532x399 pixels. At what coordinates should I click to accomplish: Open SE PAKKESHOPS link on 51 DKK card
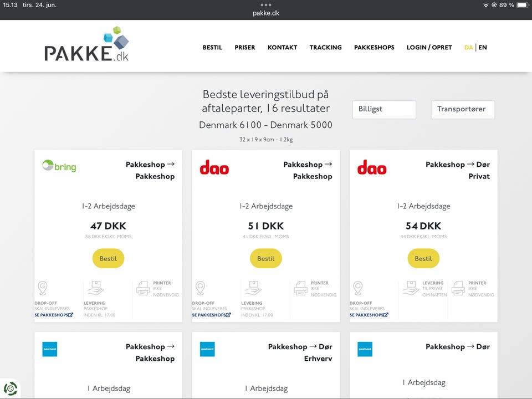click(x=211, y=315)
